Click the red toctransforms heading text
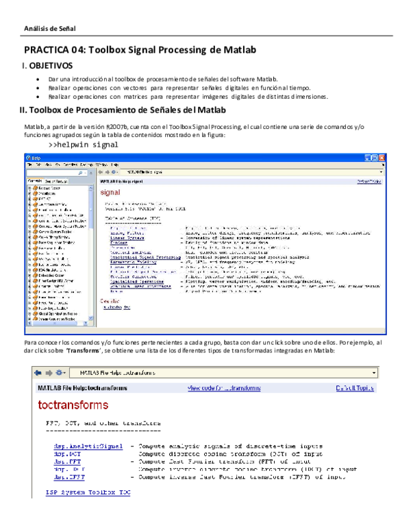Image resolution: width=411 pixels, height=532 pixels. (x=73, y=404)
